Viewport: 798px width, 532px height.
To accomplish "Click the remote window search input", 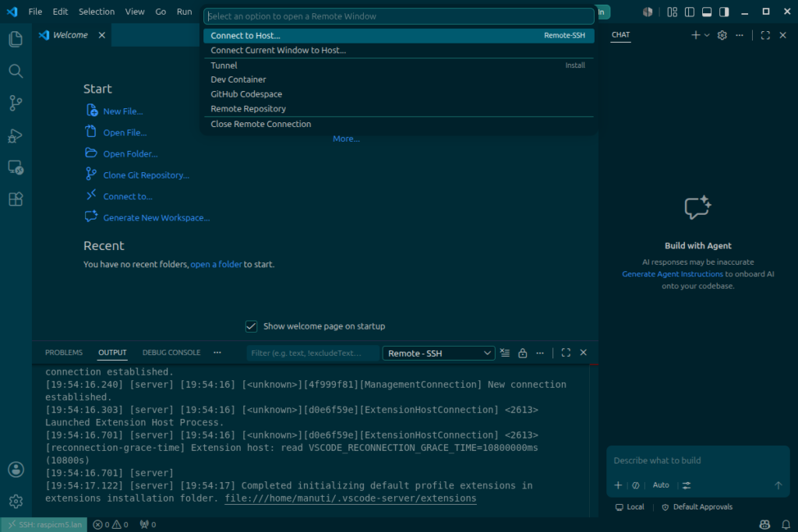I will click(x=398, y=16).
